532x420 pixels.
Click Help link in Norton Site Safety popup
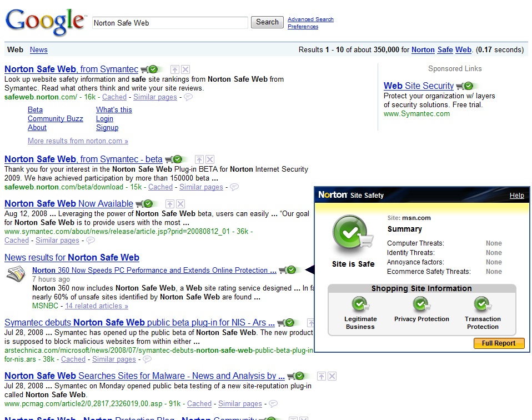click(x=517, y=196)
